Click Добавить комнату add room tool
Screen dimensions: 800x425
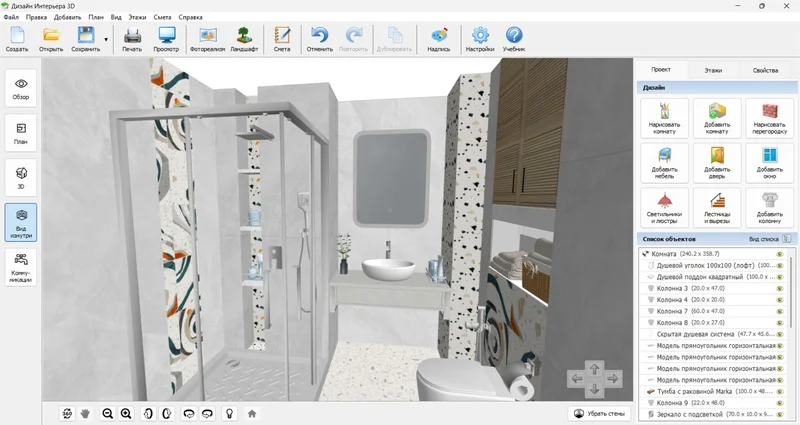(717, 118)
